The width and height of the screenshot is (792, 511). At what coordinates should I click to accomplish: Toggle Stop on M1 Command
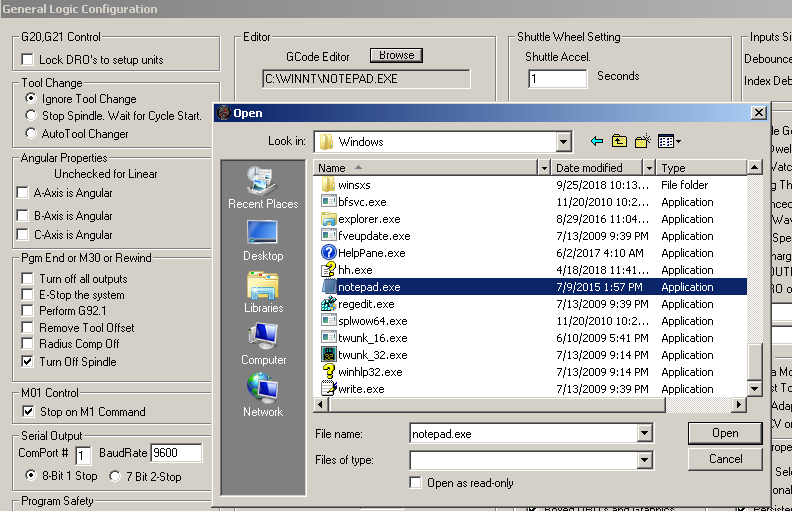coord(28,412)
